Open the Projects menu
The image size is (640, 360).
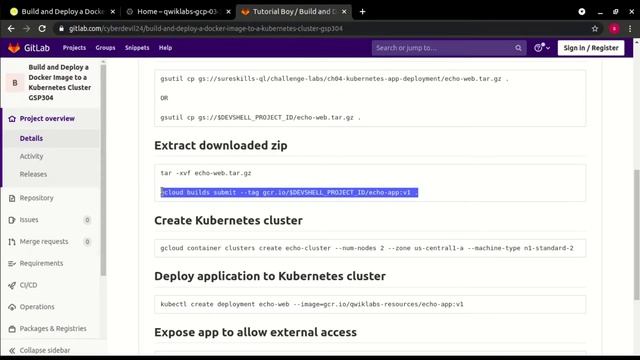pos(74,48)
